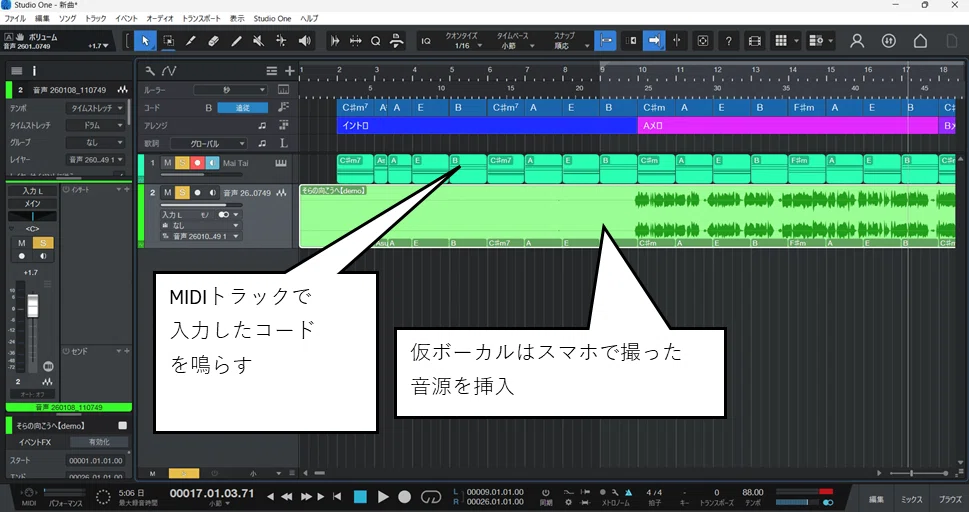Click the blue Stop button in transport
Viewport: 969px width, 512px height.
click(360, 497)
